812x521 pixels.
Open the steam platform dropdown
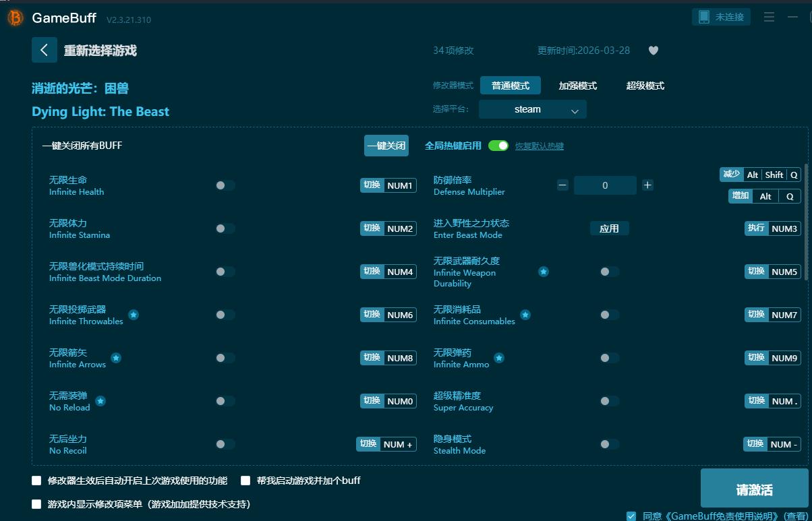532,109
